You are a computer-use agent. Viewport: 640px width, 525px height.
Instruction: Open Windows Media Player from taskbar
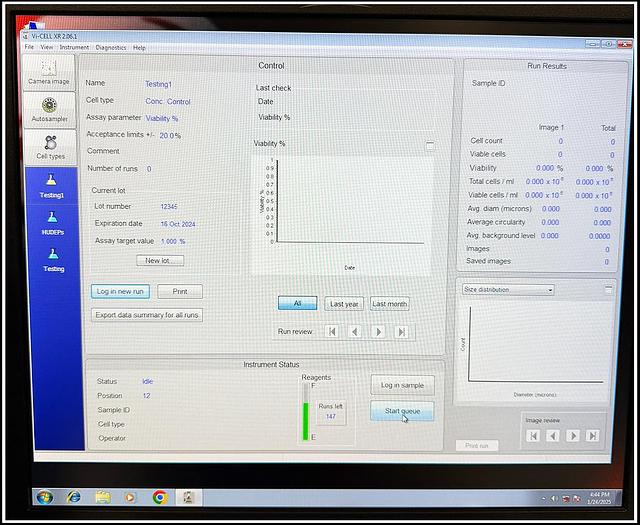point(130,498)
